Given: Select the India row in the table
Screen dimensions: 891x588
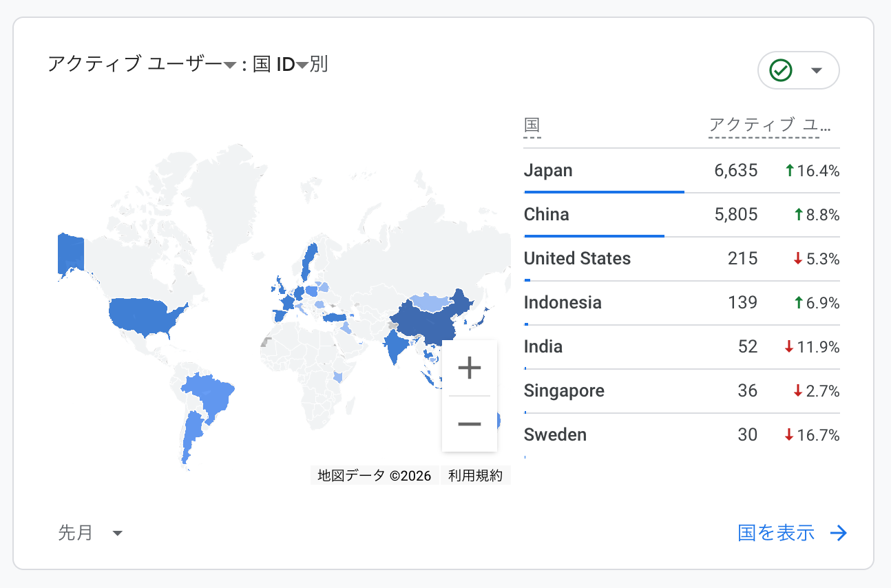Looking at the screenshot, I should (681, 347).
